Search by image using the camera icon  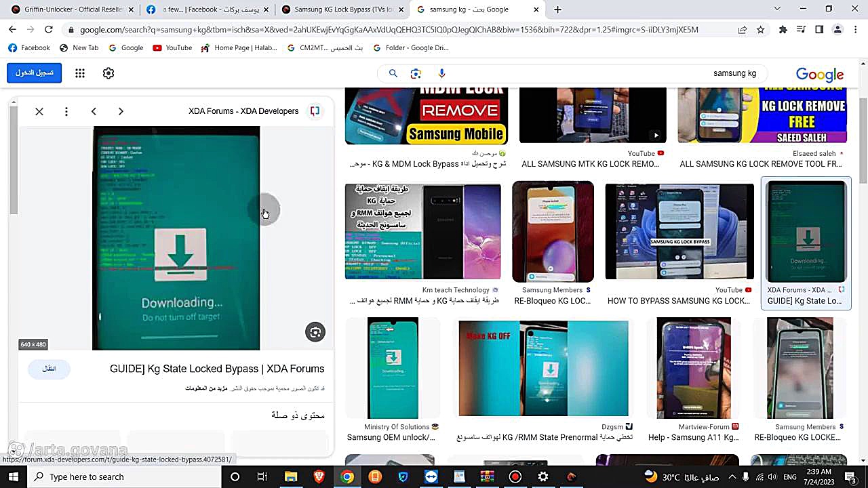(416, 73)
